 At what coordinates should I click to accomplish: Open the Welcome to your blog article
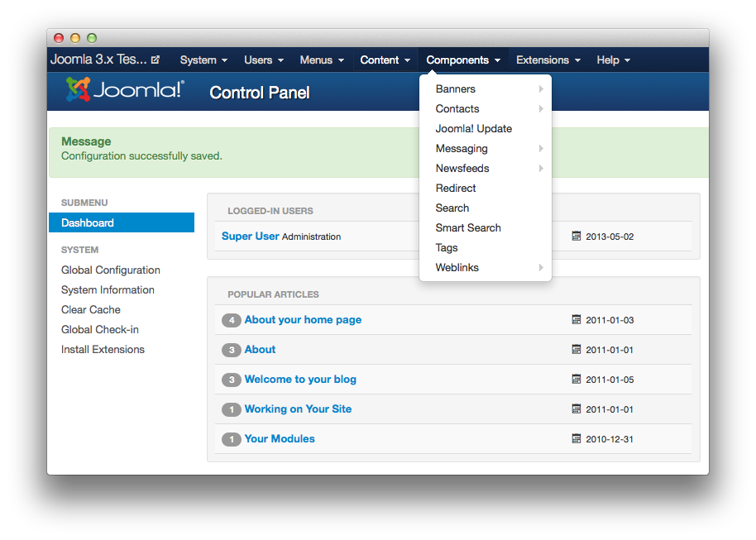point(300,380)
